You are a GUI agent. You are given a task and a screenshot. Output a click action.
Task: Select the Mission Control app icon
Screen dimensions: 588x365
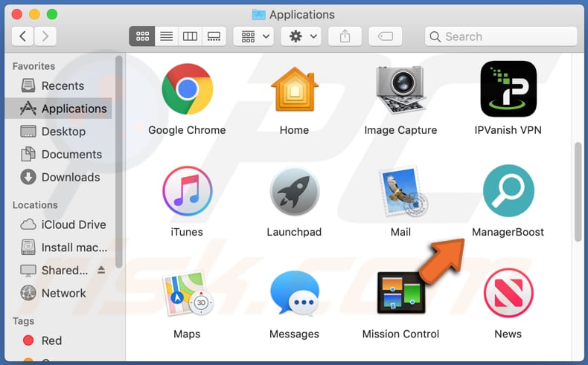click(x=401, y=293)
